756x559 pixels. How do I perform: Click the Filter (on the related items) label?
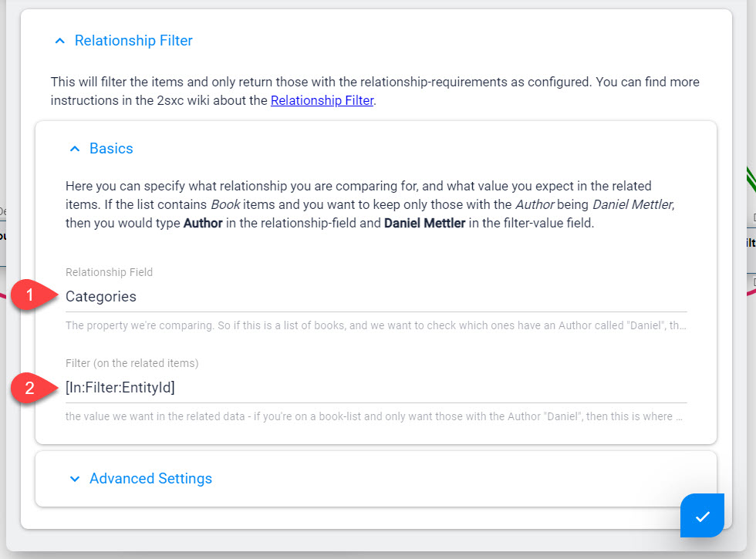tap(132, 363)
